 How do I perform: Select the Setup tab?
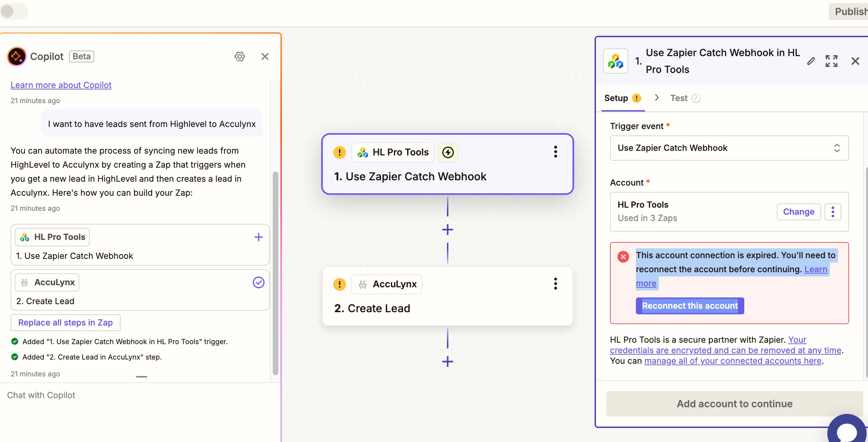616,98
